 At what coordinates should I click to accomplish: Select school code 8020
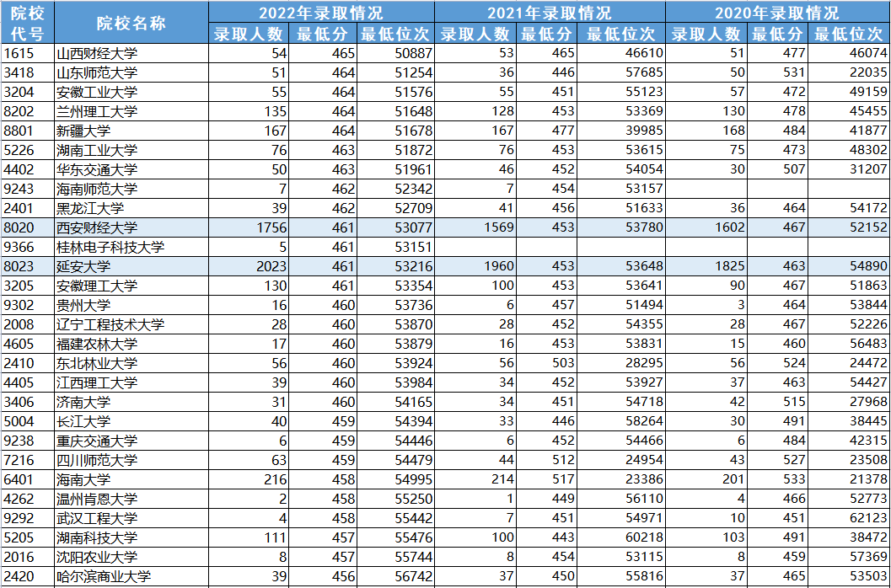27,227
